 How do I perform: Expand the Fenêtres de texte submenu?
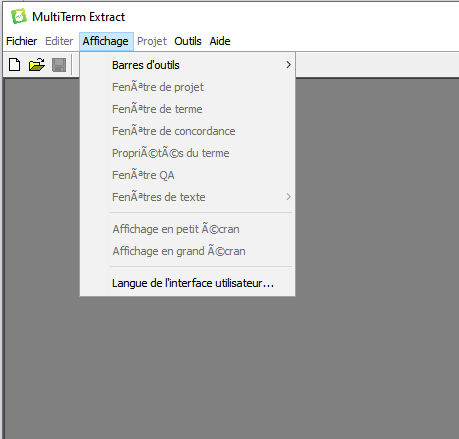click(187, 197)
